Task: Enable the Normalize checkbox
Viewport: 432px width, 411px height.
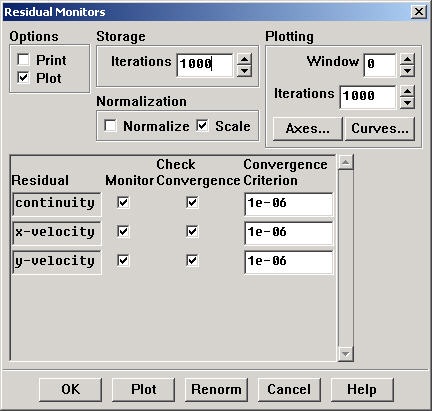Action: [x=110, y=126]
